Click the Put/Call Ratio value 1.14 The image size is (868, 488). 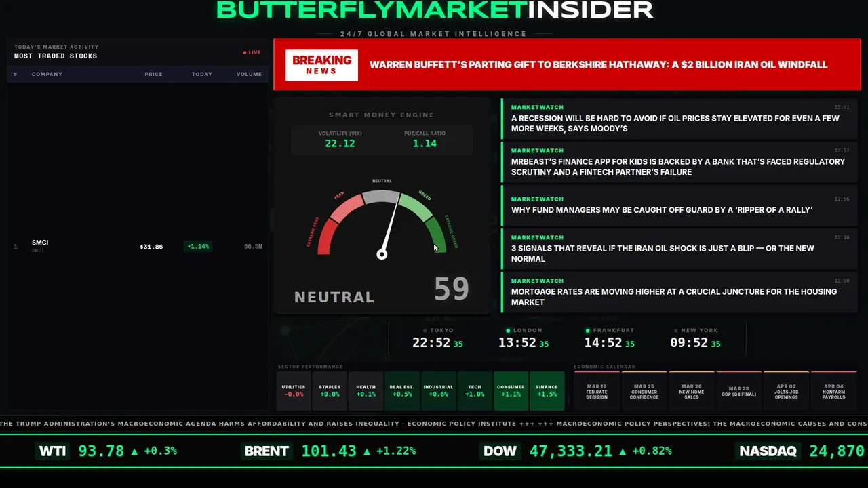click(425, 144)
